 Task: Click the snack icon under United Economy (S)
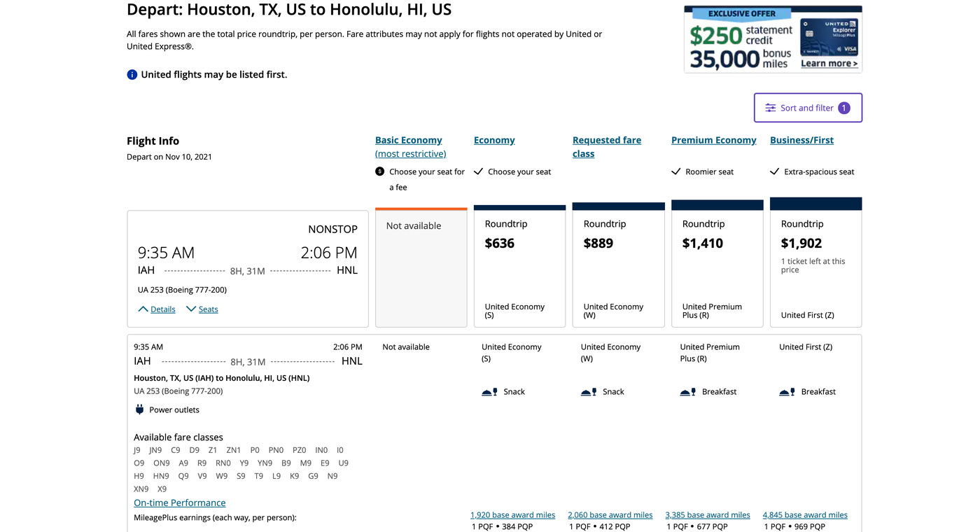pyautogui.click(x=489, y=391)
